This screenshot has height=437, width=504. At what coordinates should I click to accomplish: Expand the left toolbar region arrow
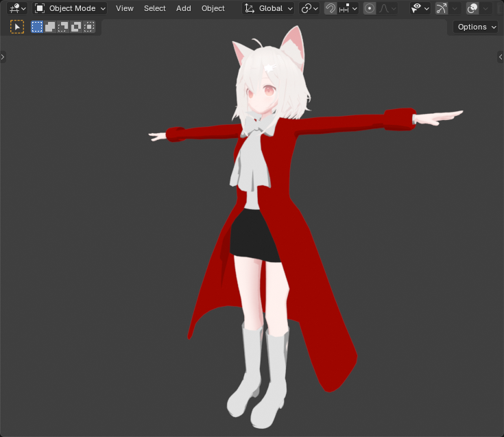coord(3,57)
